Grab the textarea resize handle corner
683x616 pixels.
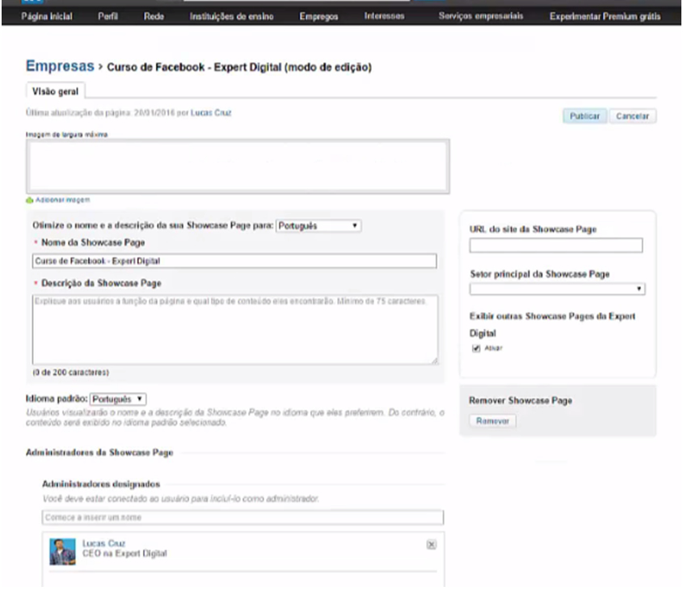[x=435, y=361]
